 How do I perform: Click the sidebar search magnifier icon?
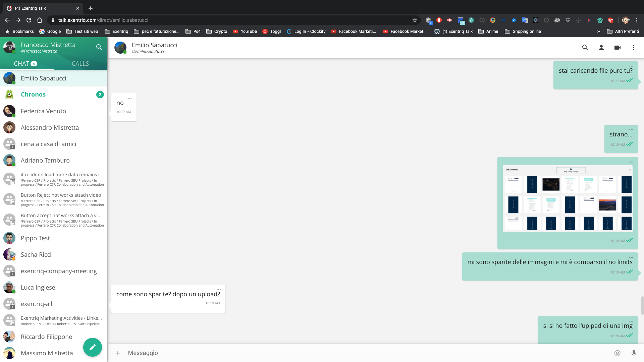coord(99,47)
